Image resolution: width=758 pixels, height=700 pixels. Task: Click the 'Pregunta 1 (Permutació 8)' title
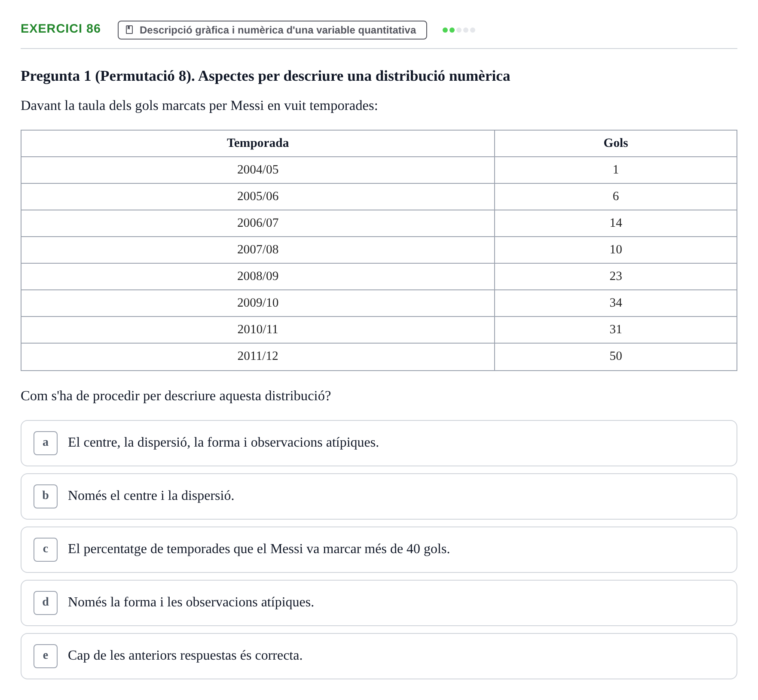[x=266, y=76]
